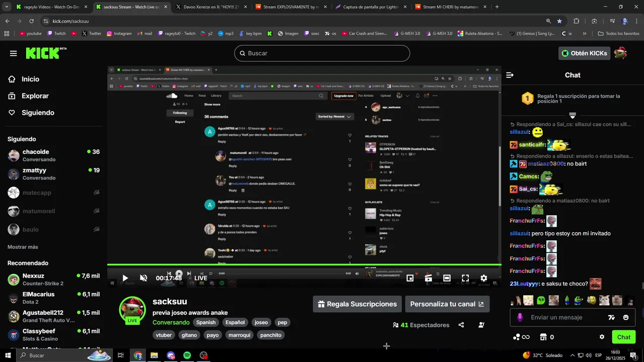Click the person icon beside share
Viewport: 644px width, 362px height.
coord(481,325)
